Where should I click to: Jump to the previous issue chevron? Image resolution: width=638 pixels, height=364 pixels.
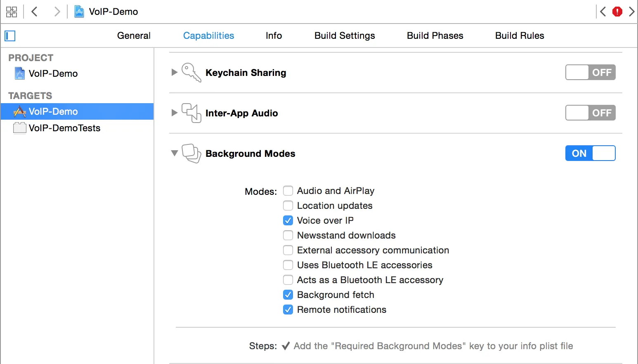(603, 12)
